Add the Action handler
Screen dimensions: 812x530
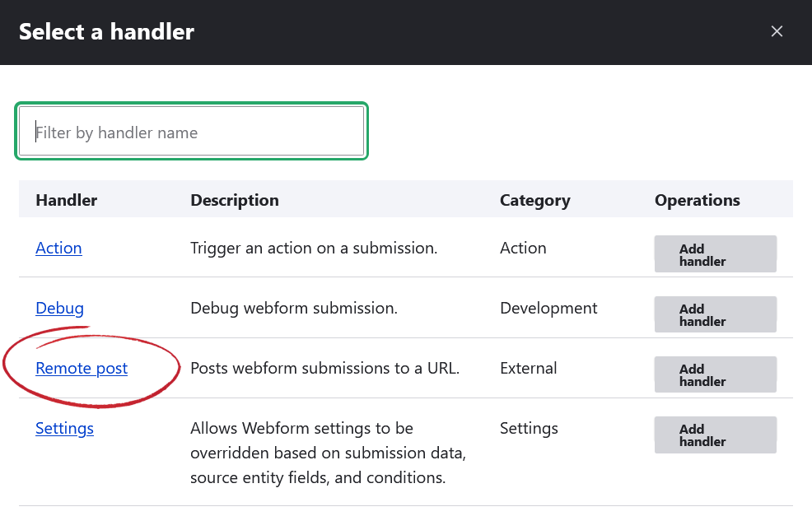coord(715,254)
